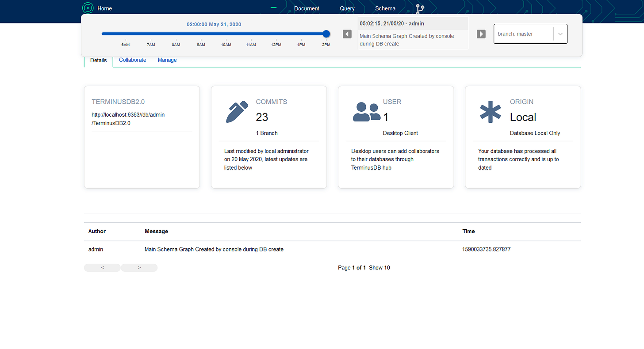Click the Show 10 page size text
The width and height of the screenshot is (644, 349).
point(379,268)
